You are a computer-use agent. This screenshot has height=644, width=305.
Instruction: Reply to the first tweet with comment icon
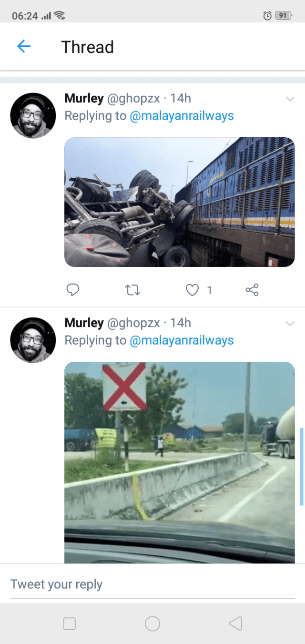[73, 290]
